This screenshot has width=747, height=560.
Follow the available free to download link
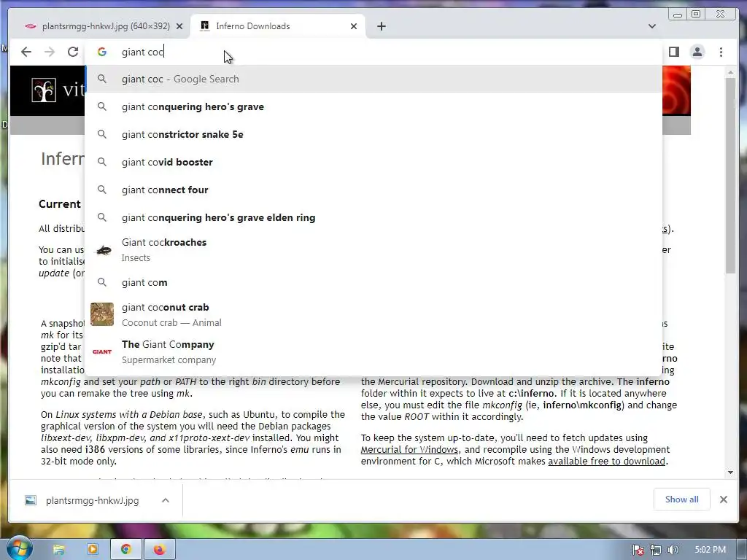[606, 461]
